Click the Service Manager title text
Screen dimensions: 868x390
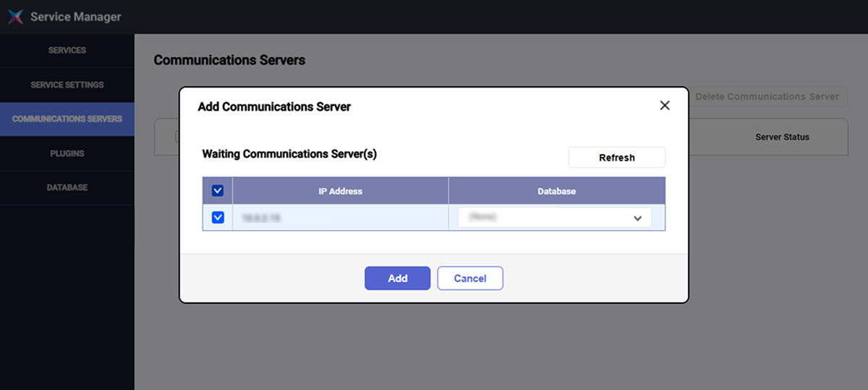pos(76,17)
